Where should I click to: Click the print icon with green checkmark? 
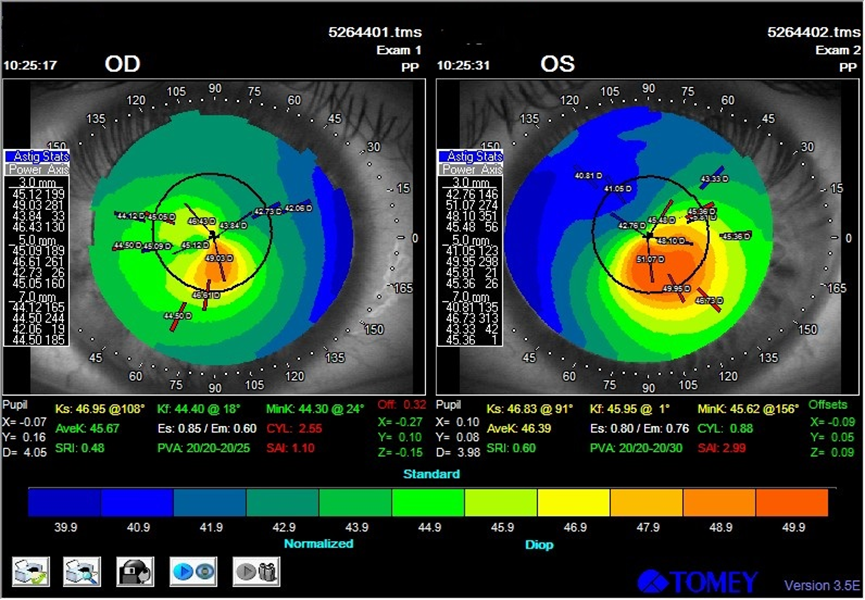pos(31,572)
